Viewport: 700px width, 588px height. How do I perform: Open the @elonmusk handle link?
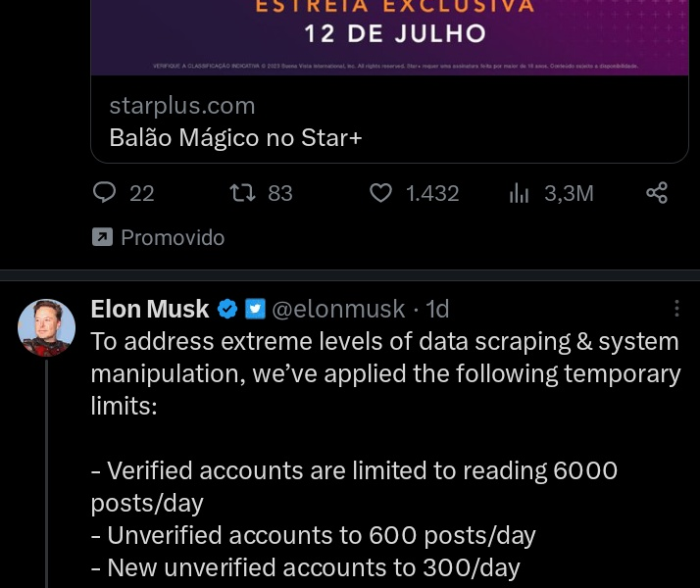point(337,310)
